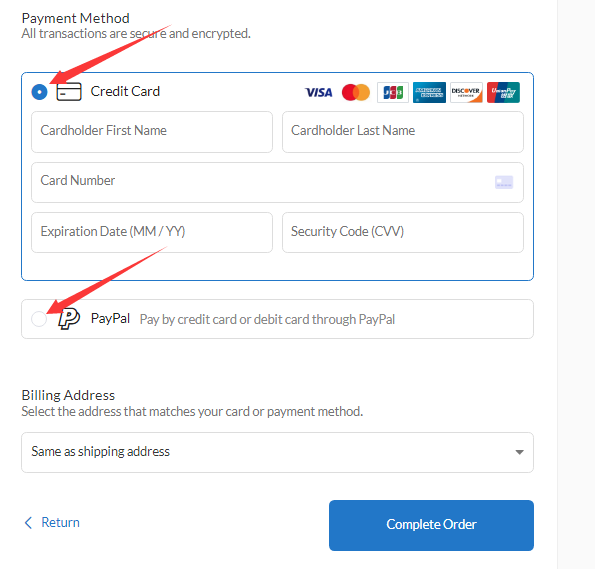
Task: Focus the Security Code CVV field
Action: point(403,232)
